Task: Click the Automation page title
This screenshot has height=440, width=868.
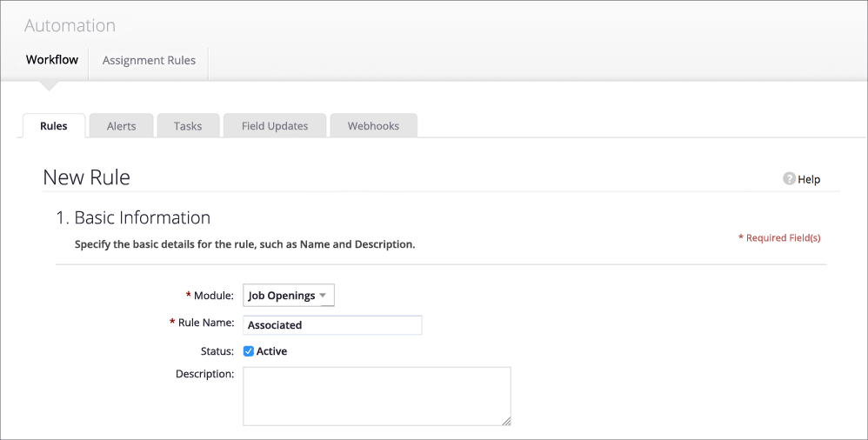Action: pyautogui.click(x=70, y=26)
